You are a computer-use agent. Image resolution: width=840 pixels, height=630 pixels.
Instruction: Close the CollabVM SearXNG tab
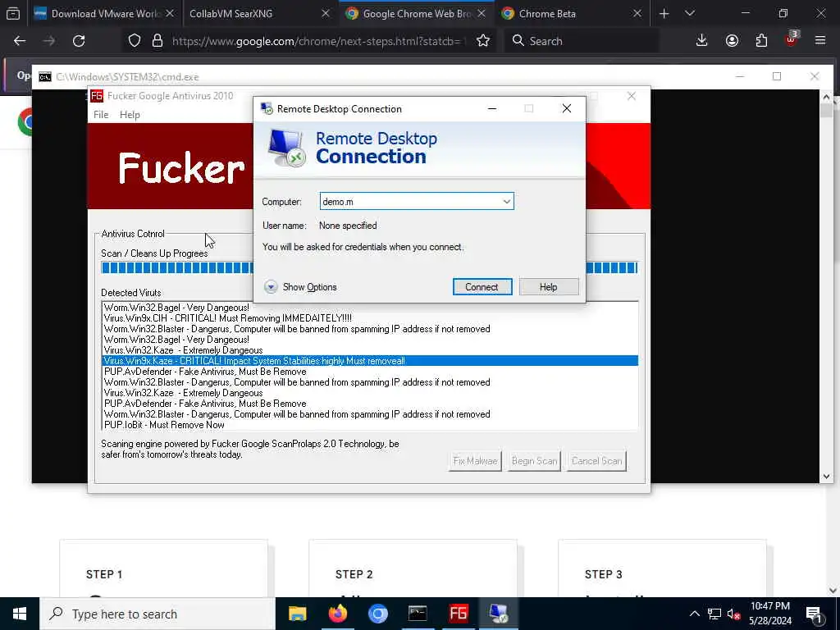[325, 13]
